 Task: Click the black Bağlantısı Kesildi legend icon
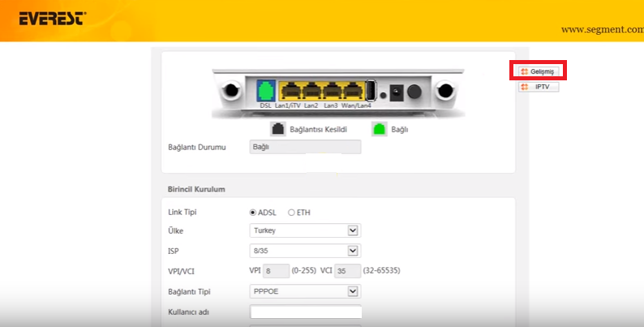(278, 129)
